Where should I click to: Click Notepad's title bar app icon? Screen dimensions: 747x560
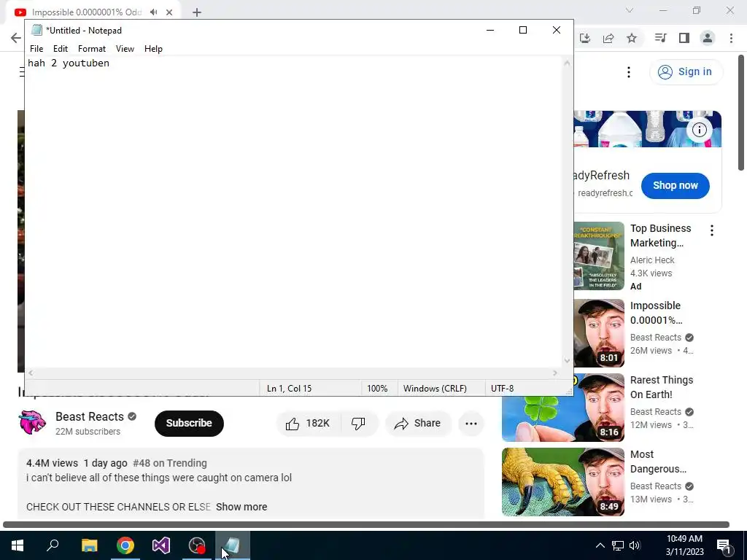point(36,30)
